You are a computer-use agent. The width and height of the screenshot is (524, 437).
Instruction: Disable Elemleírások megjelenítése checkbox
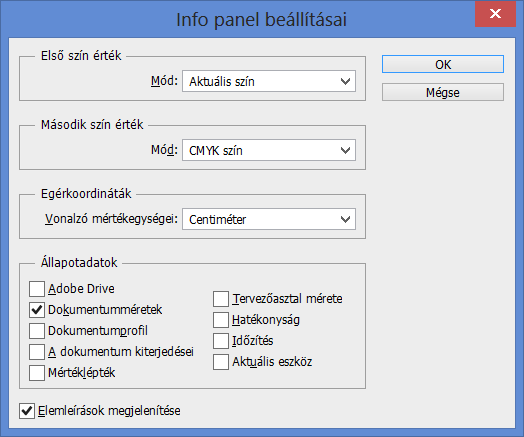27,411
